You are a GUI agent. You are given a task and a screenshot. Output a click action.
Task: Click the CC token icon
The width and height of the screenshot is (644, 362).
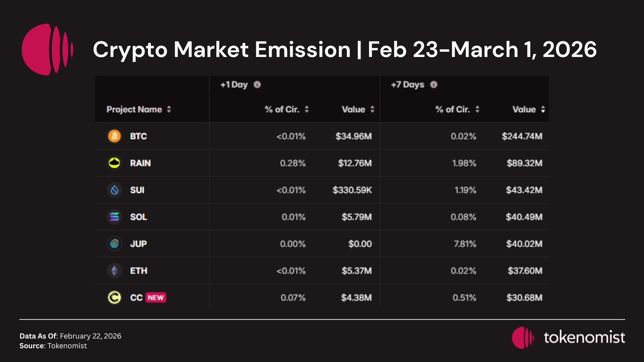[x=114, y=297]
